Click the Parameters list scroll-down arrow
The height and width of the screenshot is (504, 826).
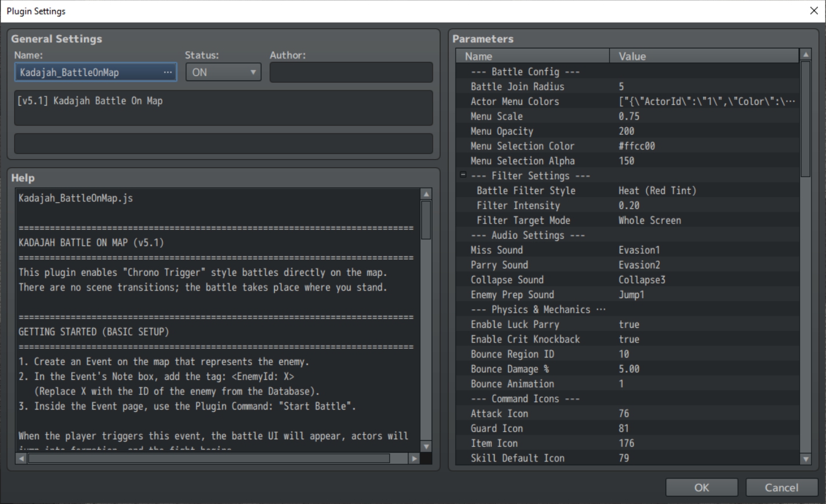[x=806, y=459]
